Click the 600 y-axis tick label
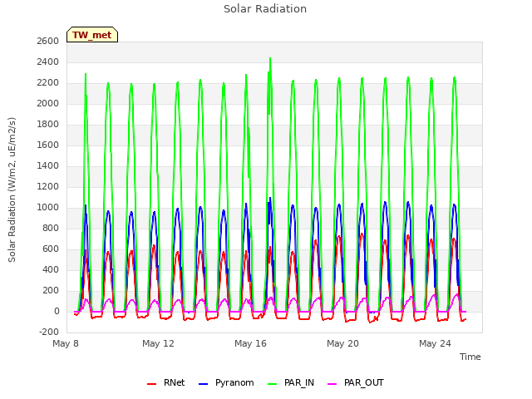The height and width of the screenshot is (399, 532). point(51,249)
